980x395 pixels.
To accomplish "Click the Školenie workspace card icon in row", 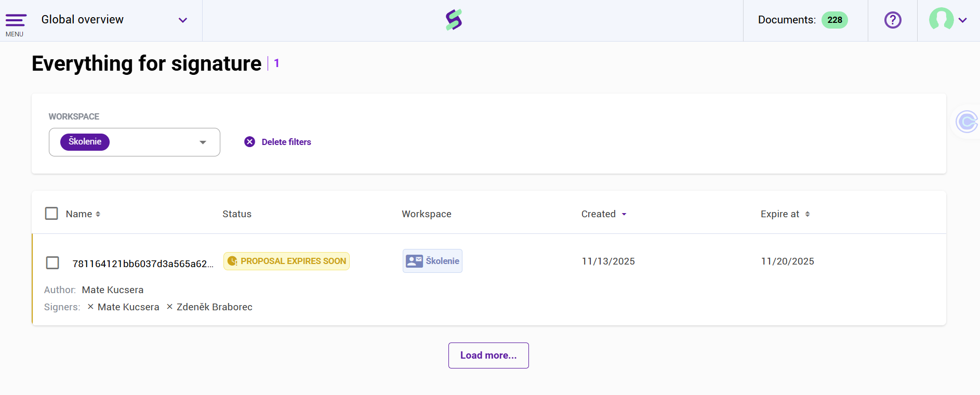I will click(x=414, y=261).
